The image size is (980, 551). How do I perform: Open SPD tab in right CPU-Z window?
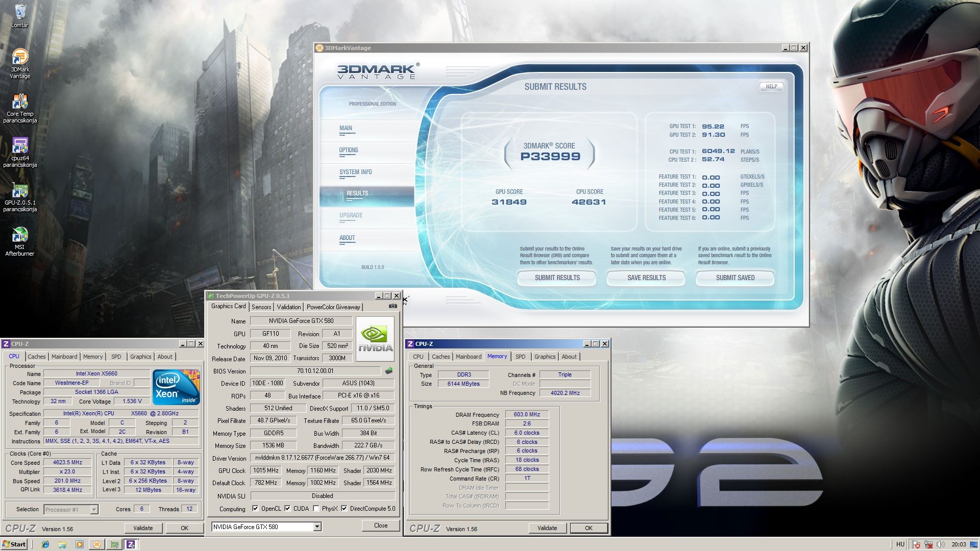pyautogui.click(x=521, y=357)
